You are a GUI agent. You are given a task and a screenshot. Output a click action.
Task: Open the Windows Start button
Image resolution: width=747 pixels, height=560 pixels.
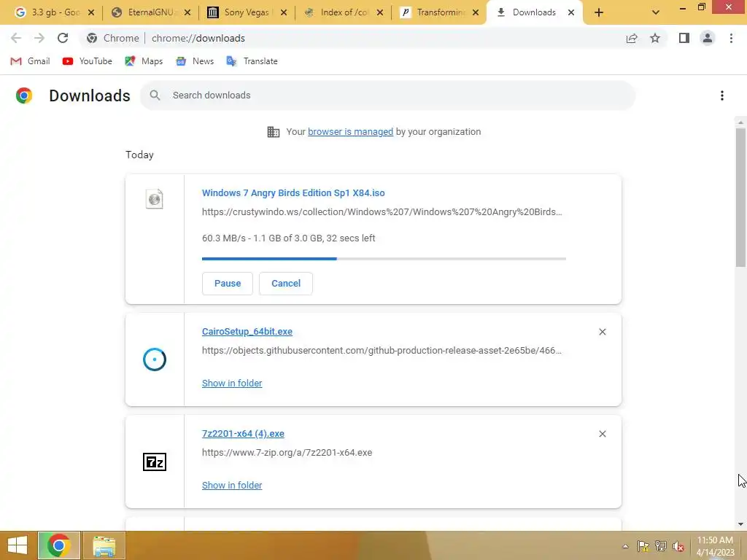(x=18, y=545)
